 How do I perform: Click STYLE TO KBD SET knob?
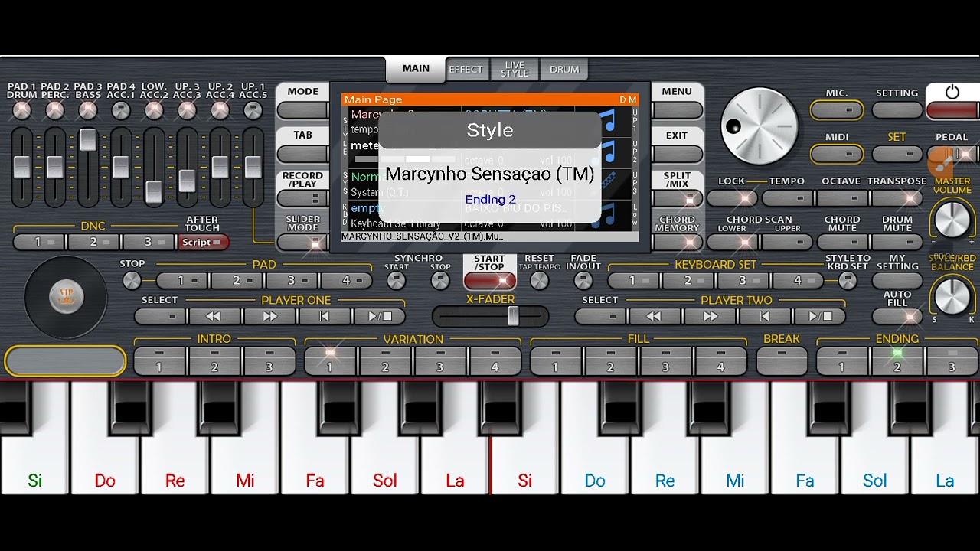(x=848, y=281)
